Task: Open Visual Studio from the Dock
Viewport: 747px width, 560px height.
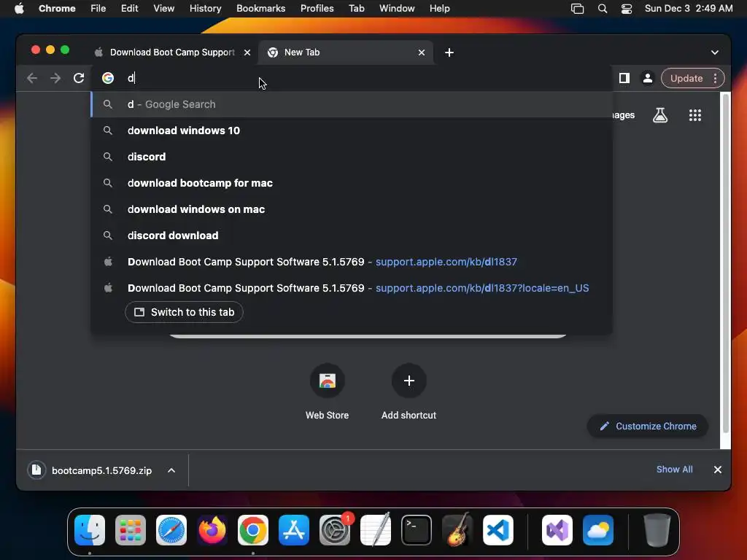Action: [557, 530]
